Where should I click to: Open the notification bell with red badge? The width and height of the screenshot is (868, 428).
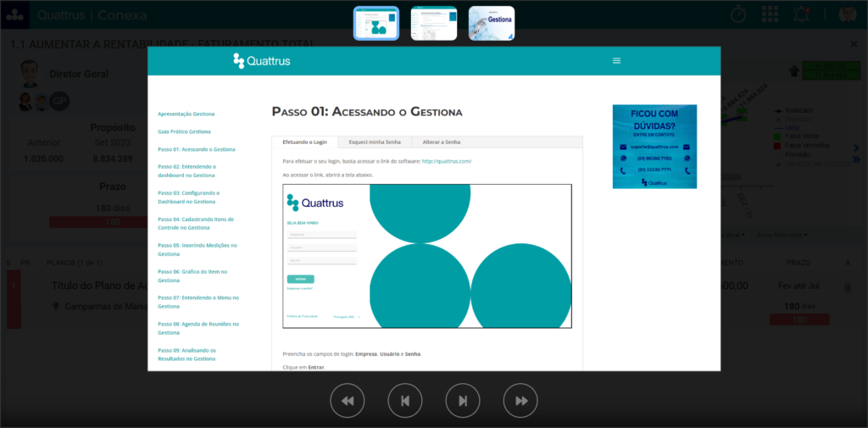point(801,14)
